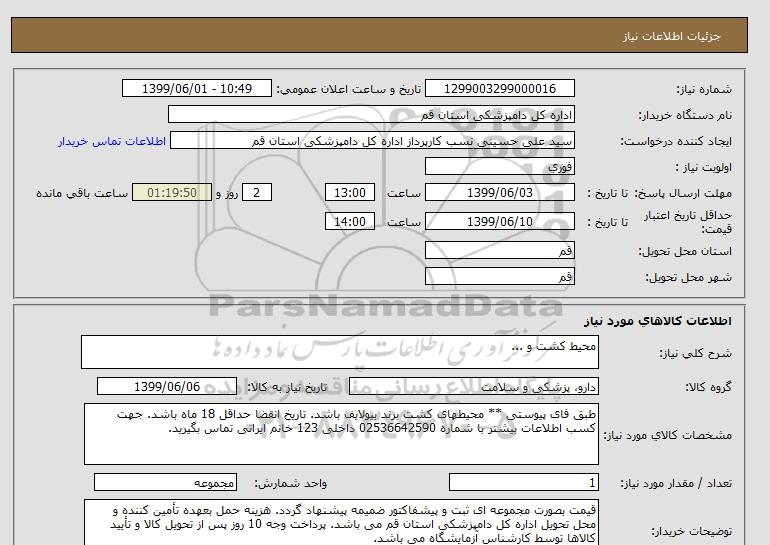
Task: Click the quantity field showing 1
Action: click(523, 483)
